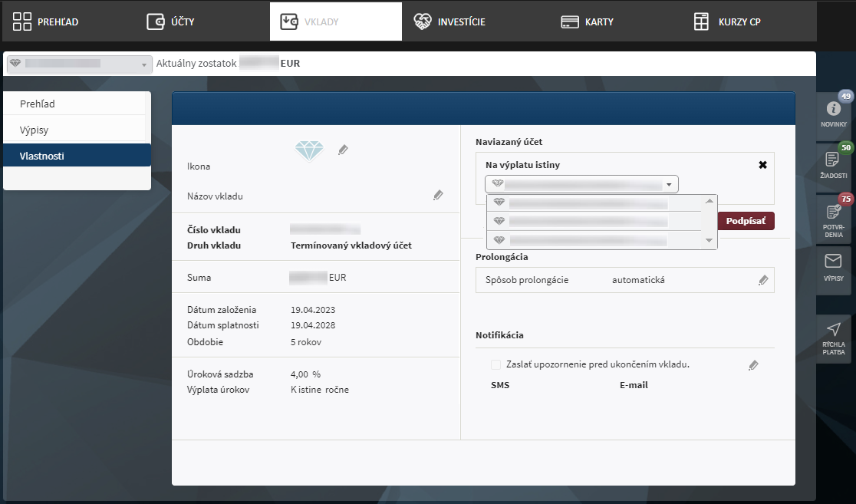Select the first account in dropdown list
This screenshot has height=504, width=856.
pos(587,203)
